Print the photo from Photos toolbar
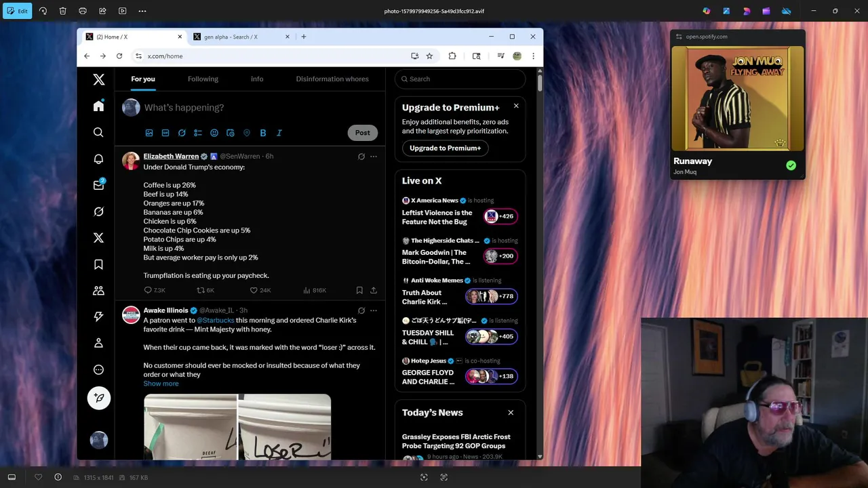Screen dimensions: 868x488 [83, 11]
